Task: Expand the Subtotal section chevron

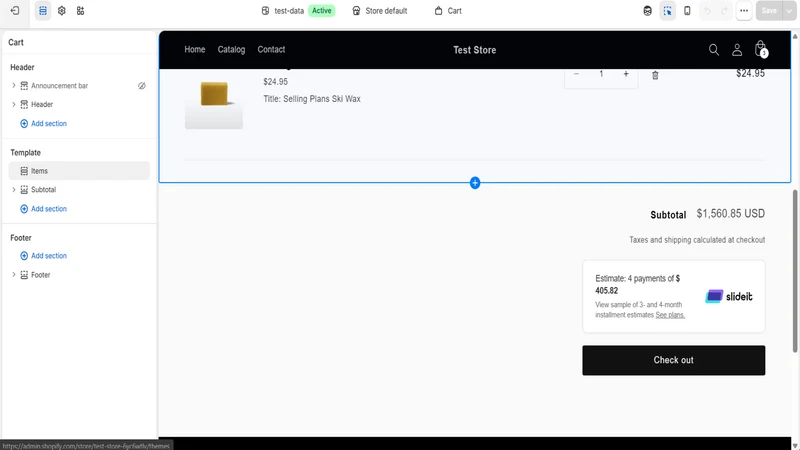Action: pyautogui.click(x=14, y=189)
